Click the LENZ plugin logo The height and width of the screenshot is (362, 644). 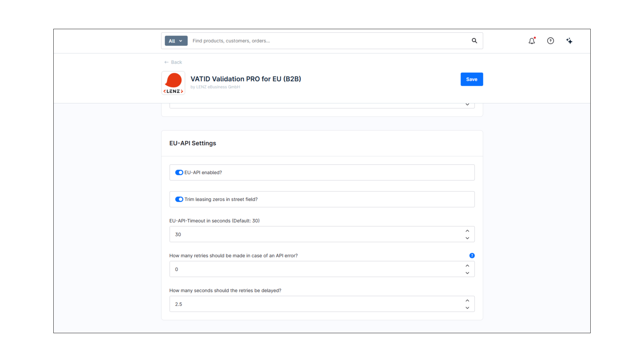(173, 83)
